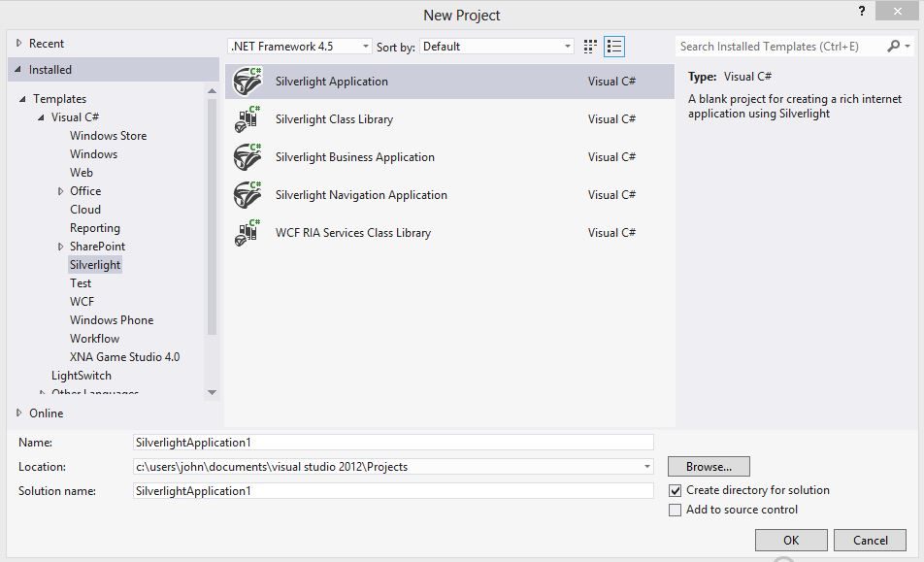Select WCF RIA Services Class Library text
924x562 pixels.
(353, 233)
